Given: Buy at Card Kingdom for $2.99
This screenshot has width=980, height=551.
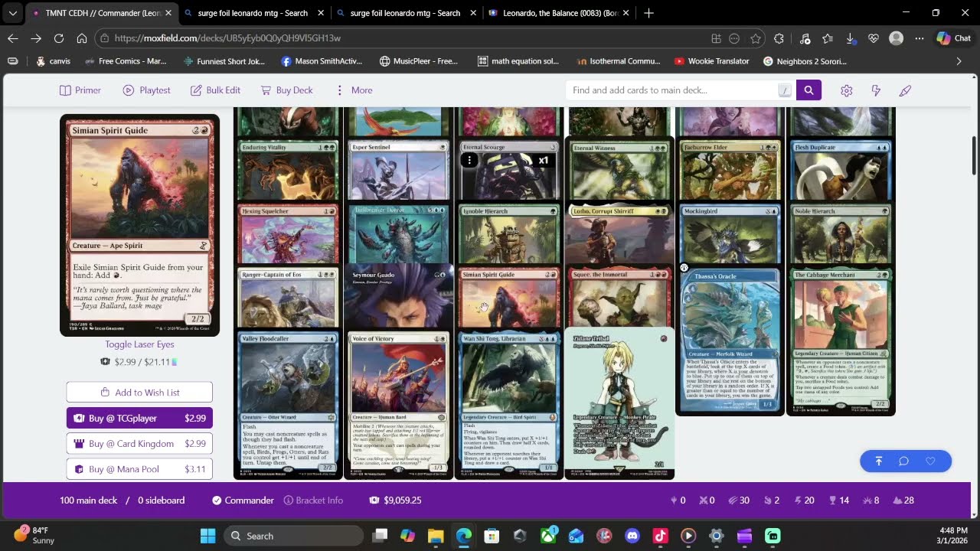Looking at the screenshot, I should [139, 444].
